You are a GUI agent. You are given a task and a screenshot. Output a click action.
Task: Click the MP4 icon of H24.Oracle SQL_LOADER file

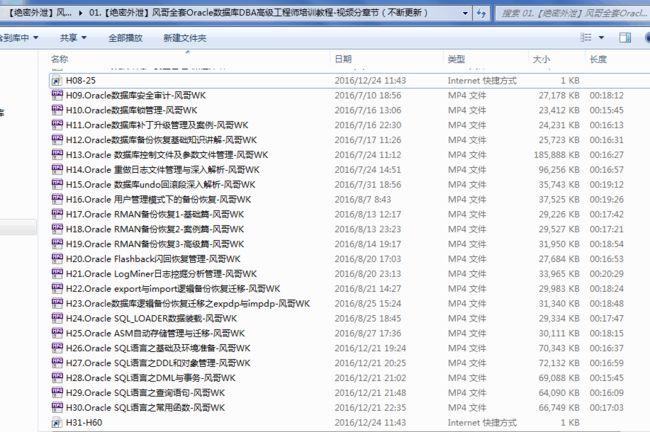57,318
